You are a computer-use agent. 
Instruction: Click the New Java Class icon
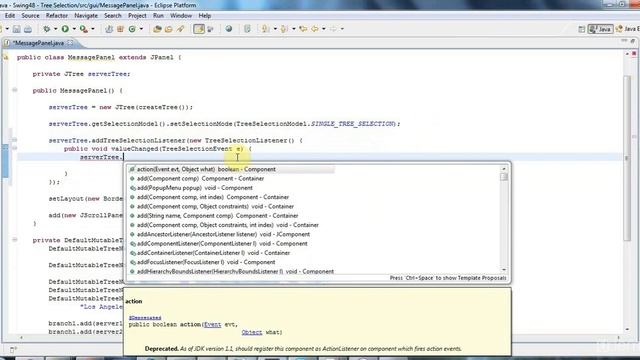(x=132, y=29)
